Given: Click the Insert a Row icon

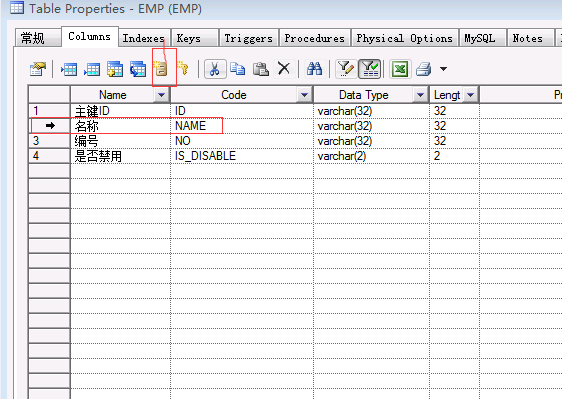Looking at the screenshot, I should click(69, 69).
